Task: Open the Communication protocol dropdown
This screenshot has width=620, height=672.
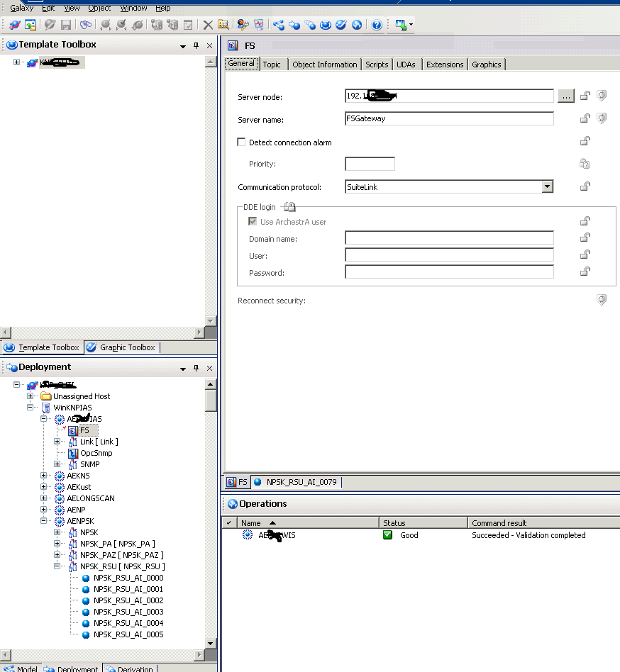Action: 547,187
